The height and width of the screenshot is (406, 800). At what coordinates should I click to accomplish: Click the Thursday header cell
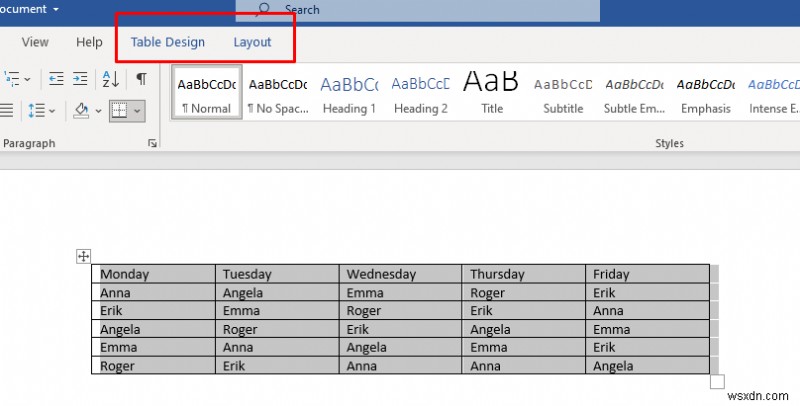pyautogui.click(x=523, y=274)
